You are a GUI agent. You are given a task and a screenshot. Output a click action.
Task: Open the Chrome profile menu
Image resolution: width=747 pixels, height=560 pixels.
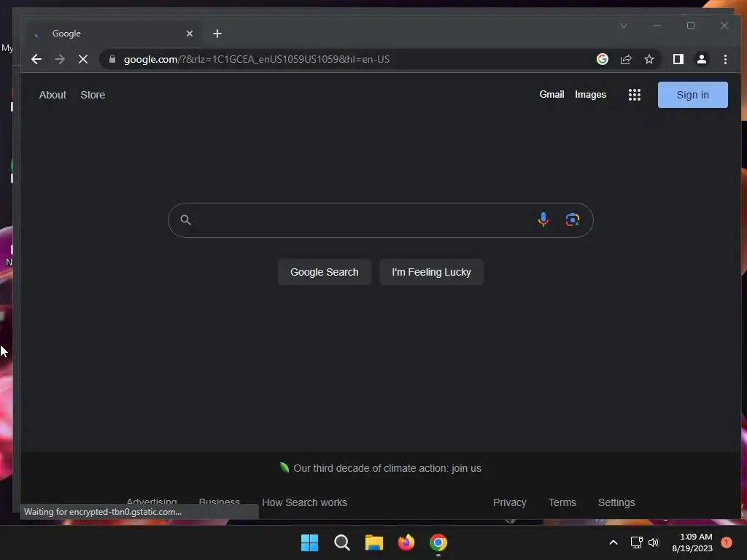coord(701,59)
